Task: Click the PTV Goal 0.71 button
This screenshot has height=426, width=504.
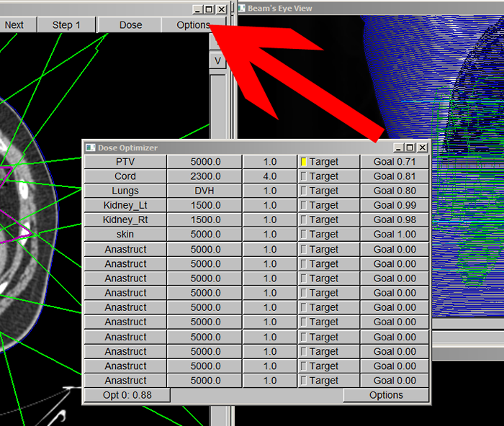Action: pos(395,162)
